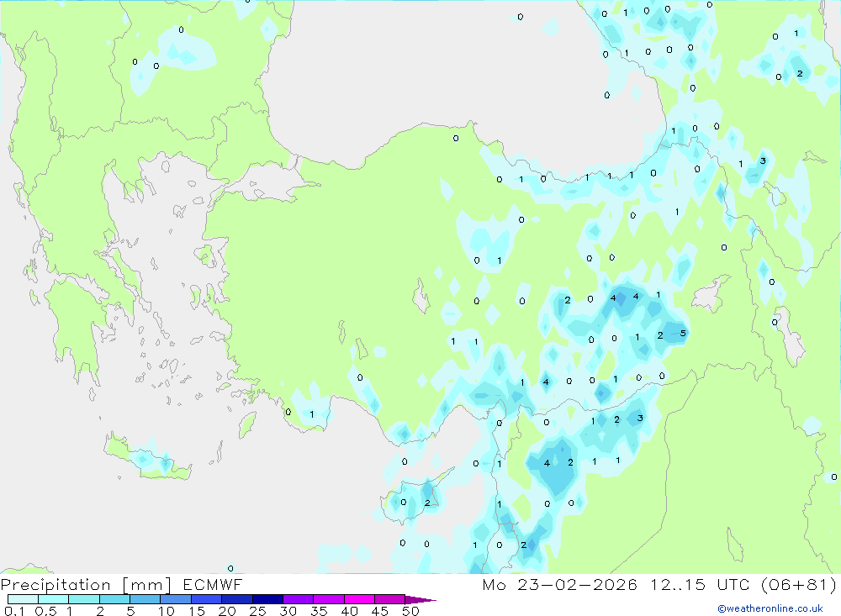841x616 pixels.
Task: Click the 10–15 mm legend color box
Action: click(x=176, y=599)
